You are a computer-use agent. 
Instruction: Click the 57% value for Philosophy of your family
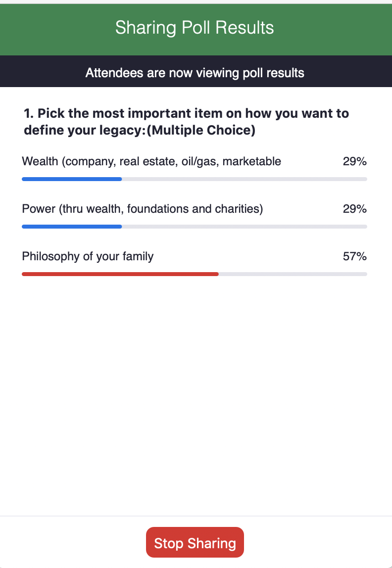click(x=354, y=256)
